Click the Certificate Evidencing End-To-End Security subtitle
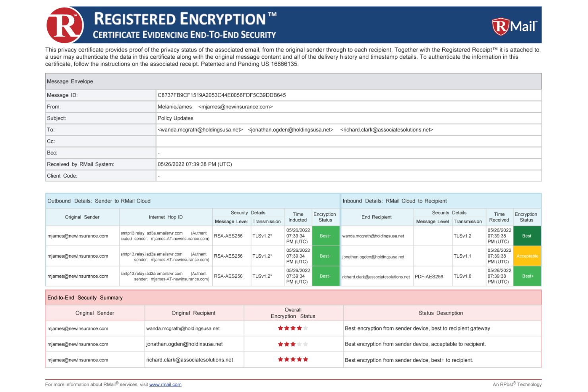Screen dimensions: 588x392 [184, 35]
